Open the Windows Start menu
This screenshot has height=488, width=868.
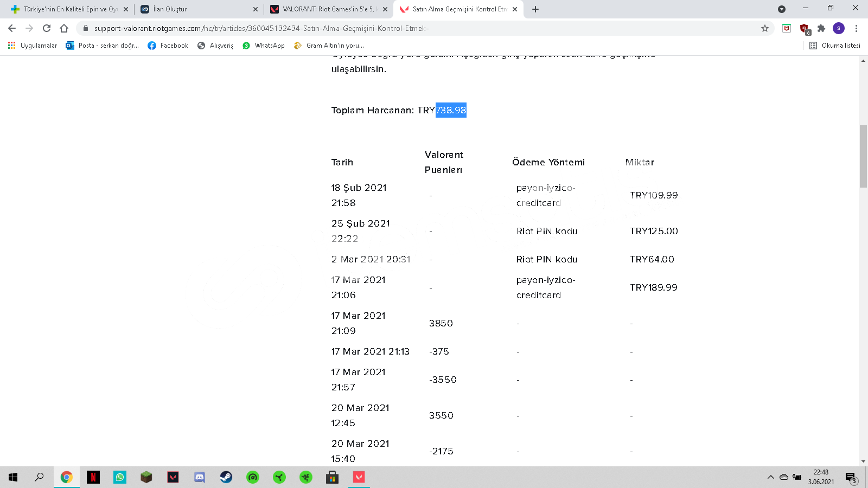(13, 477)
